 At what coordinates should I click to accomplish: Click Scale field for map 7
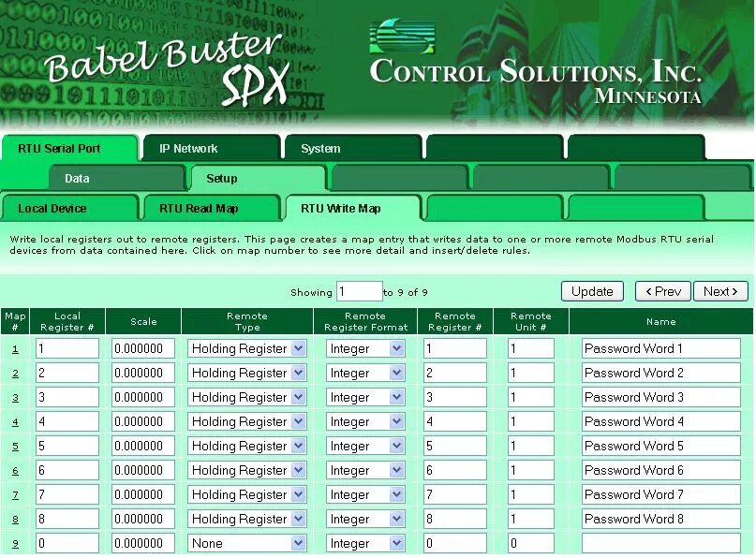coord(142,494)
